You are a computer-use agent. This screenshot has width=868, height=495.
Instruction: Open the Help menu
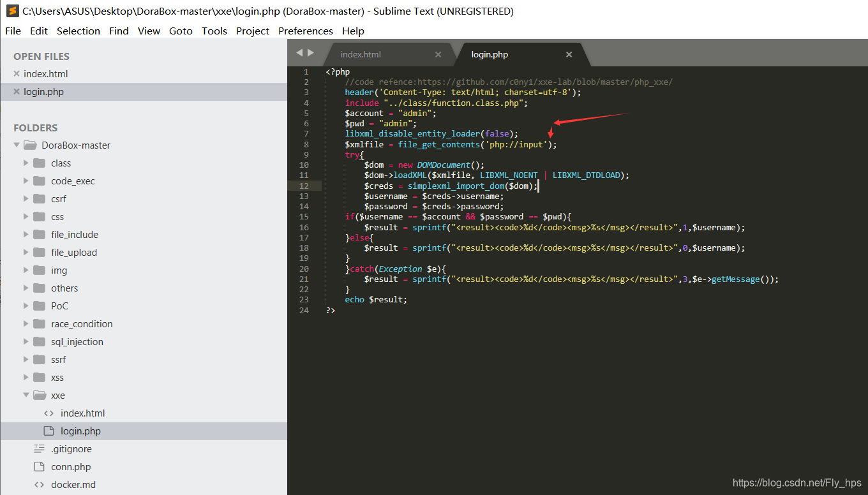coord(353,31)
